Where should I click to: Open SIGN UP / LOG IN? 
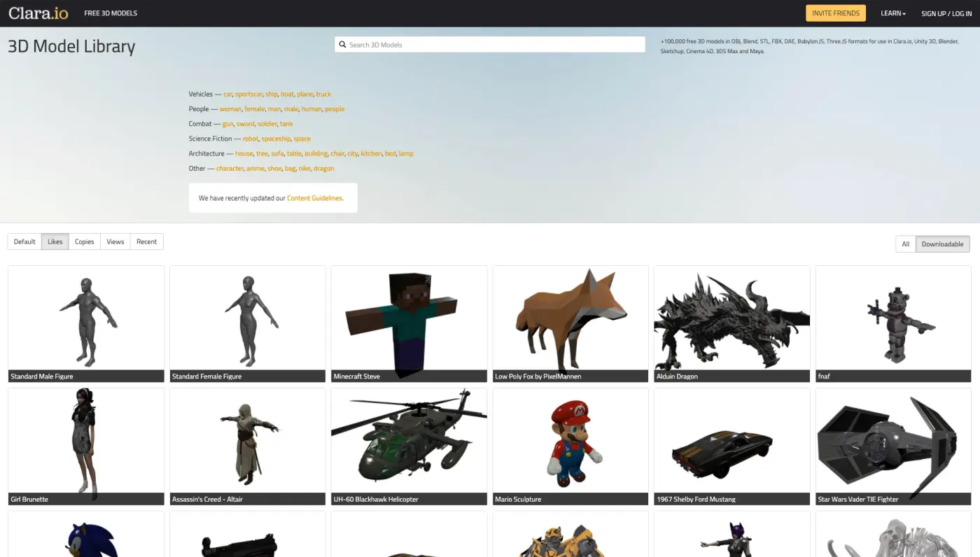click(946, 13)
